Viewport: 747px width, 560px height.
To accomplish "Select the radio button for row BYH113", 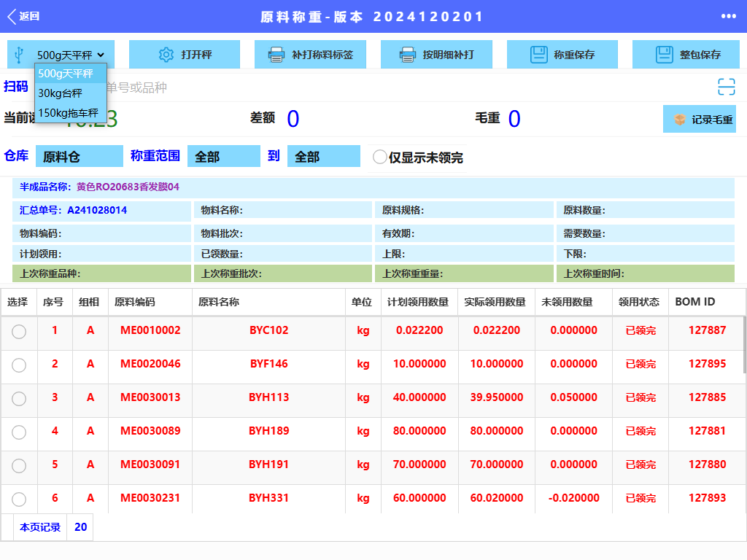I will click(19, 398).
